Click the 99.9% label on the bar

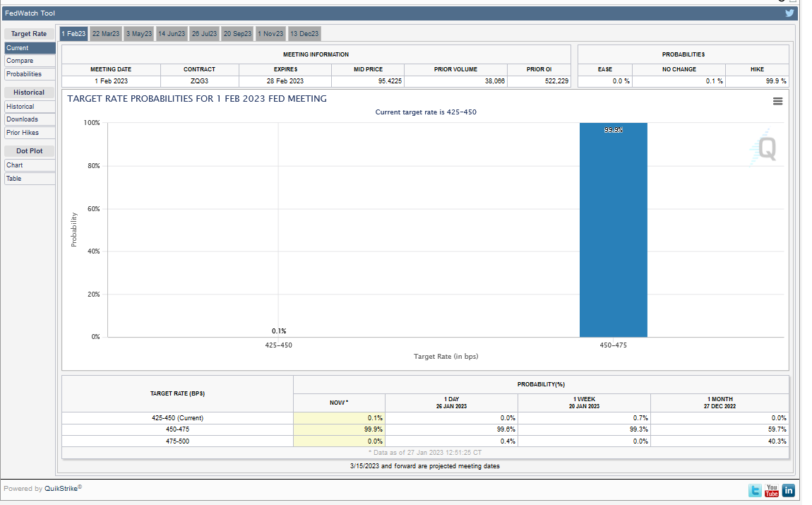click(613, 130)
